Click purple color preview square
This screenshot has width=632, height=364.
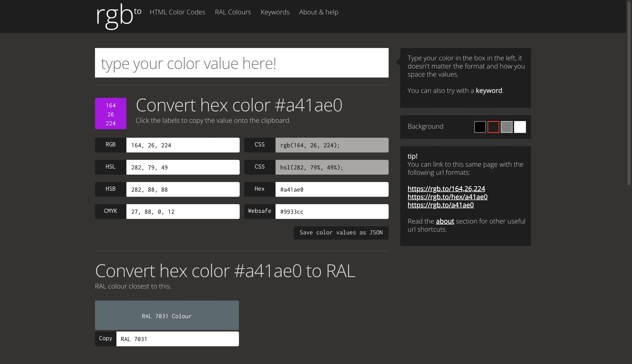[x=110, y=114]
